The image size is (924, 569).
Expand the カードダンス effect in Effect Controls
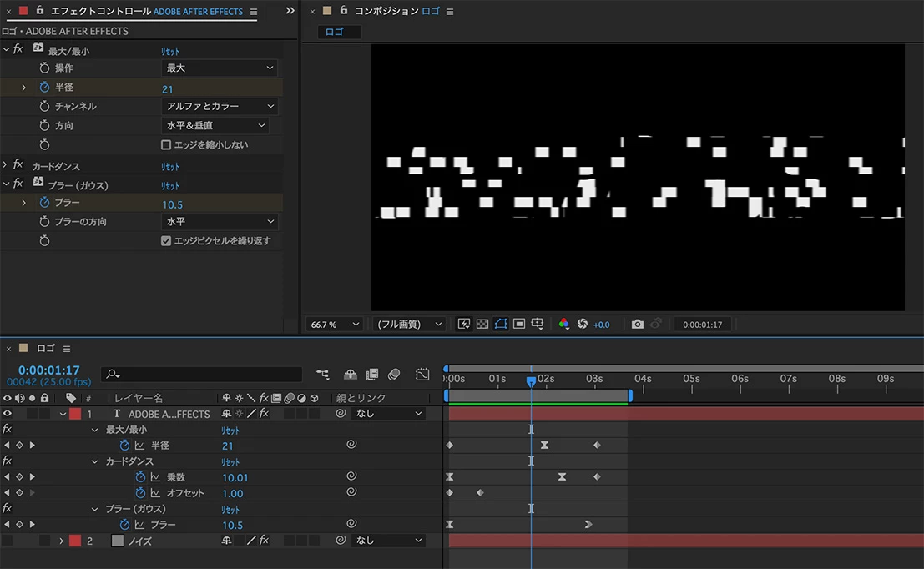[x=5, y=165]
